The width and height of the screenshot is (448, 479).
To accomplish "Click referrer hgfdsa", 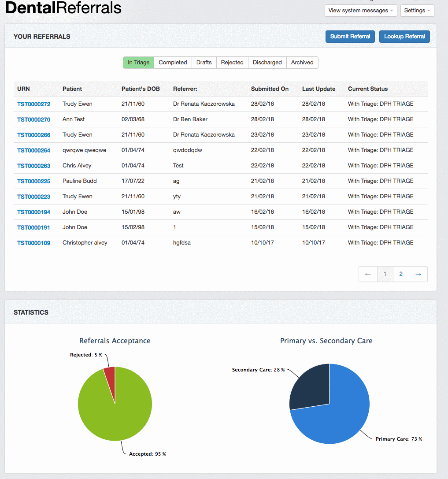I will coord(181,242).
